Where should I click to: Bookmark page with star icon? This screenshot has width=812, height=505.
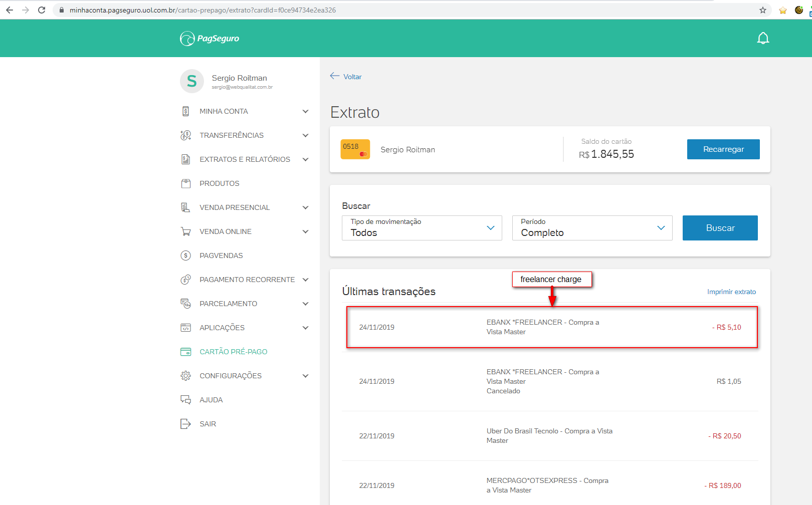(x=763, y=10)
